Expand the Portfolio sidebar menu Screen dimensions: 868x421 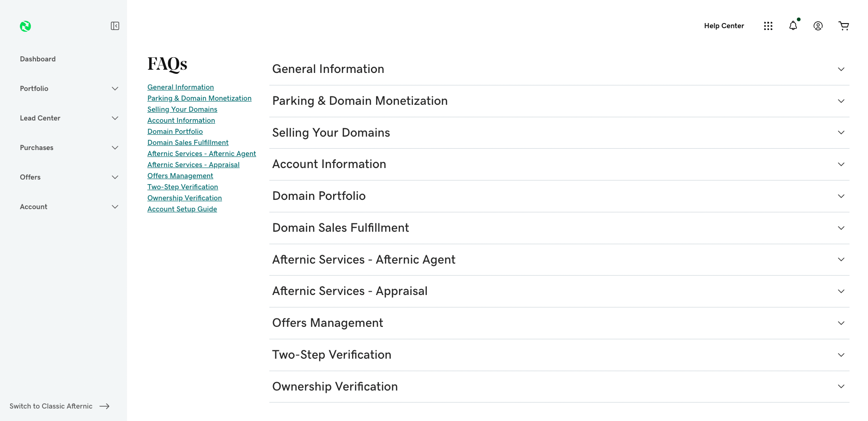coord(115,88)
